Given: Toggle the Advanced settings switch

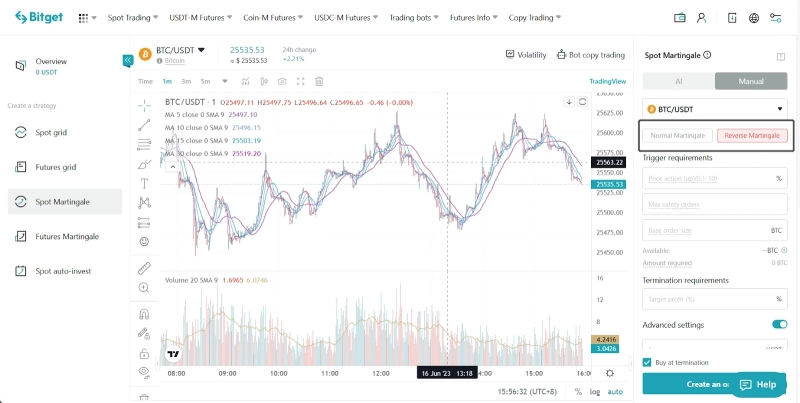Looking at the screenshot, I should (780, 324).
